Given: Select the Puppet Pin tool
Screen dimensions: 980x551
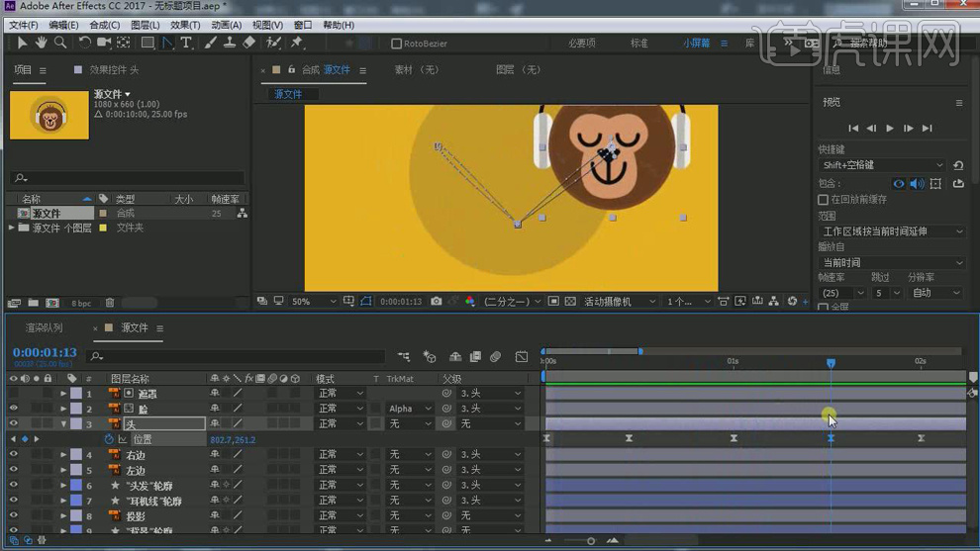Looking at the screenshot, I should click(x=296, y=43).
